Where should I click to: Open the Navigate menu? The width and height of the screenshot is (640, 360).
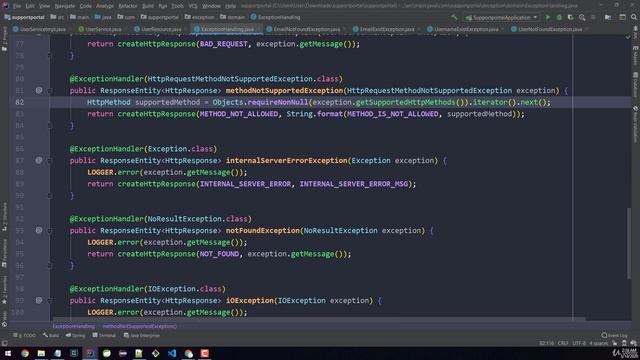[x=64, y=6]
